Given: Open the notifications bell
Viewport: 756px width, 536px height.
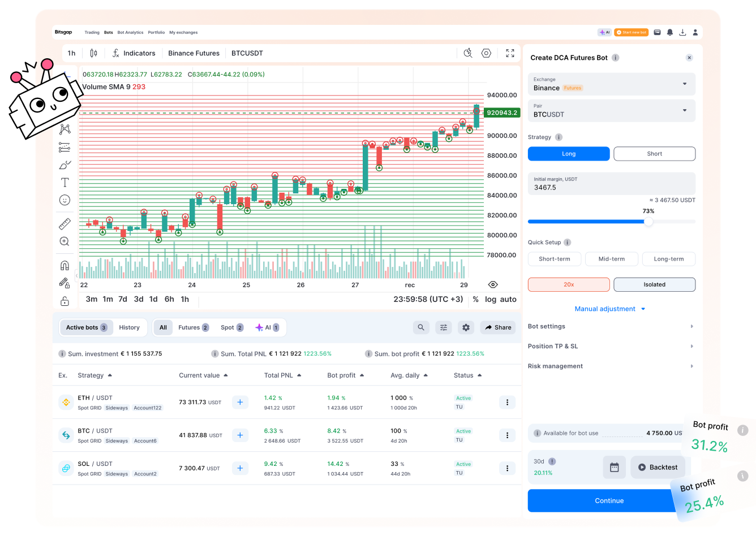Looking at the screenshot, I should click(x=670, y=32).
